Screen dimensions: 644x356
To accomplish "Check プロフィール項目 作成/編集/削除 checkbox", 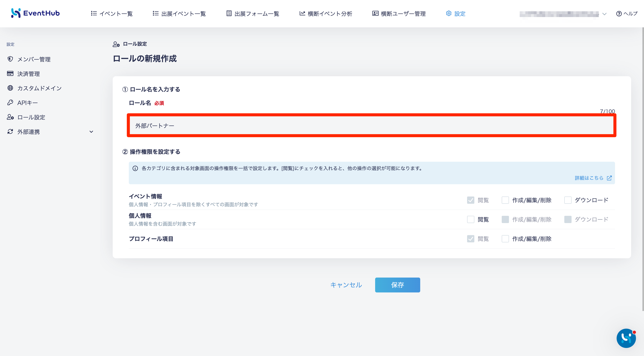I will coord(505,239).
